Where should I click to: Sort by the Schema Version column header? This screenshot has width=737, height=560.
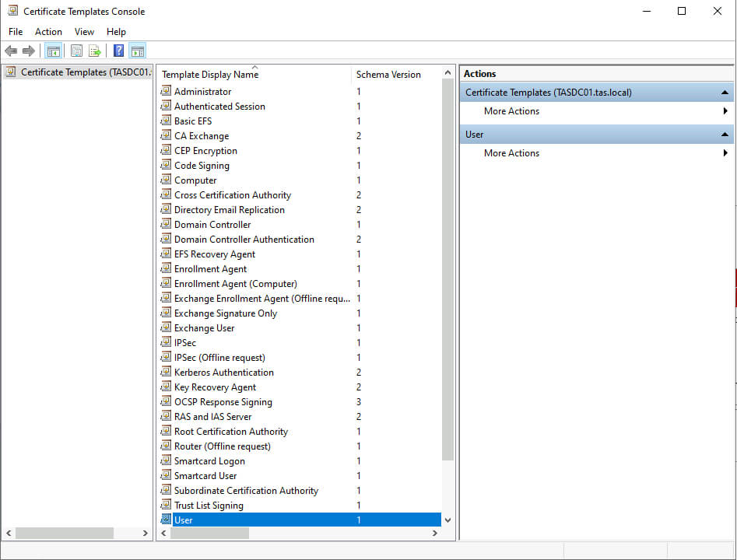[388, 75]
